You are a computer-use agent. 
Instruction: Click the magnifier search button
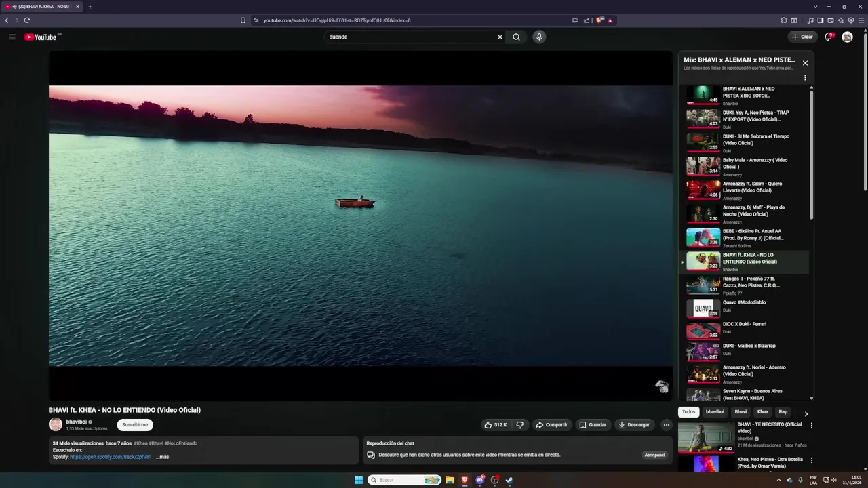pyautogui.click(x=516, y=37)
